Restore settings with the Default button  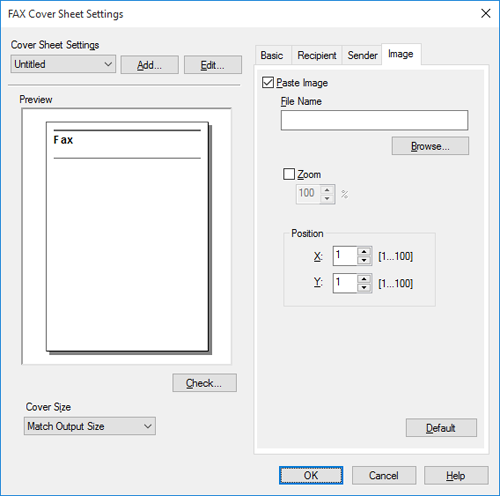click(441, 428)
